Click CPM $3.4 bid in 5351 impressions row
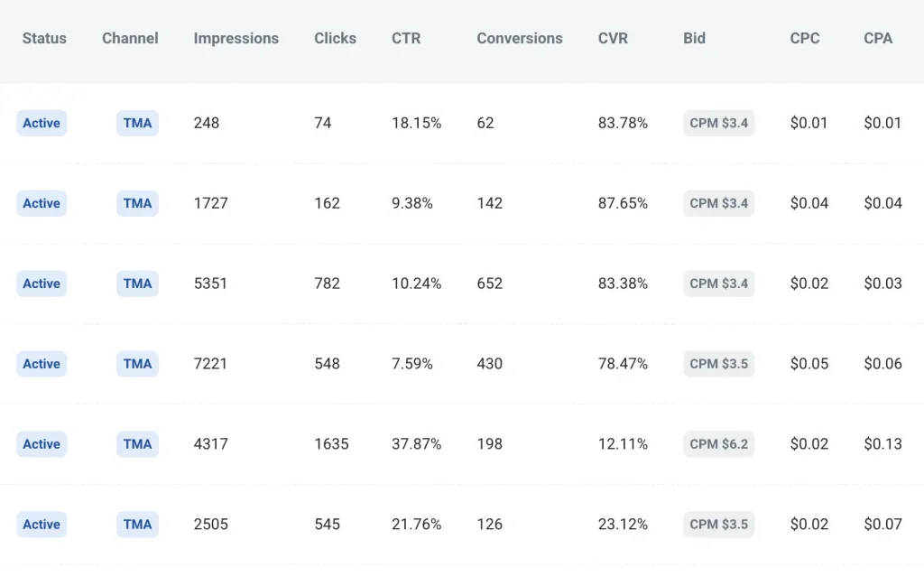 (718, 284)
